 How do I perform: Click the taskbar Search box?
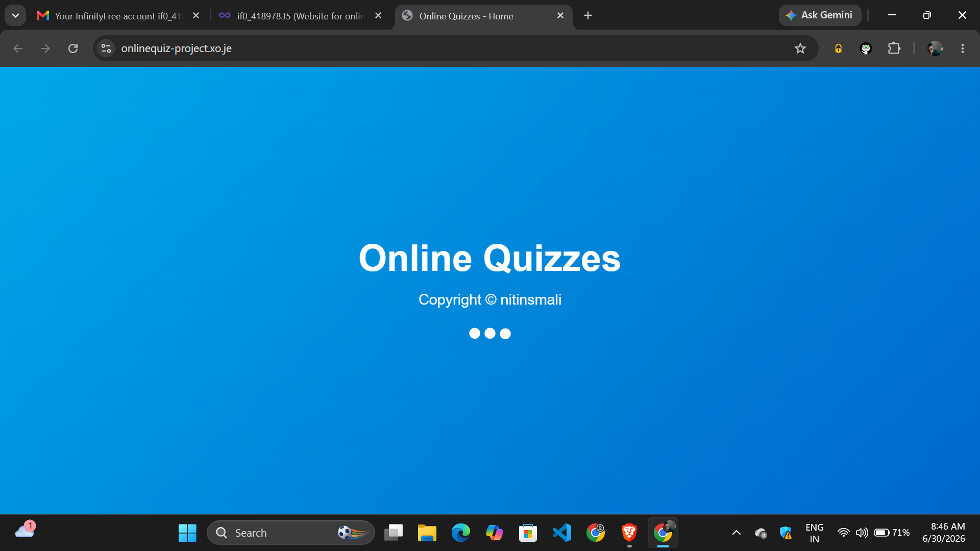290,533
